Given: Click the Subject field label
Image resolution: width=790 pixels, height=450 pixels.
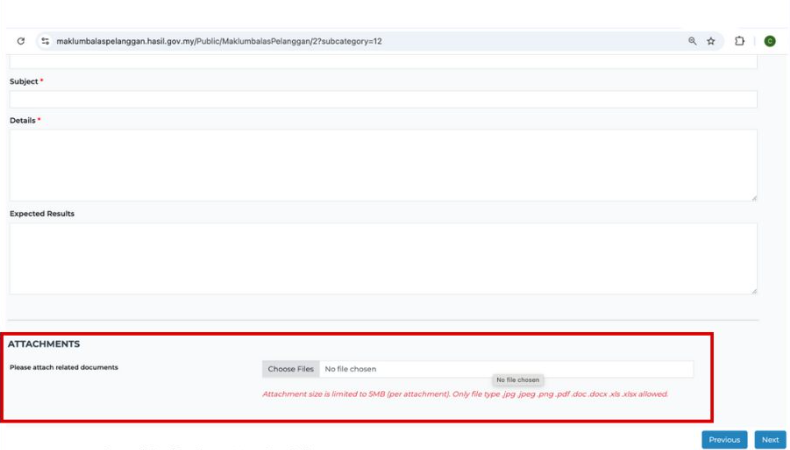Looking at the screenshot, I should click(x=23, y=81).
